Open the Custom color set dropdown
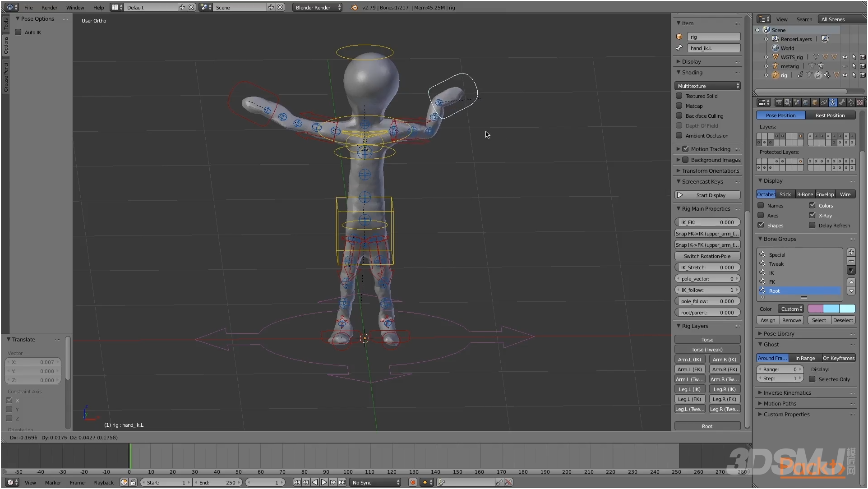 pyautogui.click(x=791, y=309)
